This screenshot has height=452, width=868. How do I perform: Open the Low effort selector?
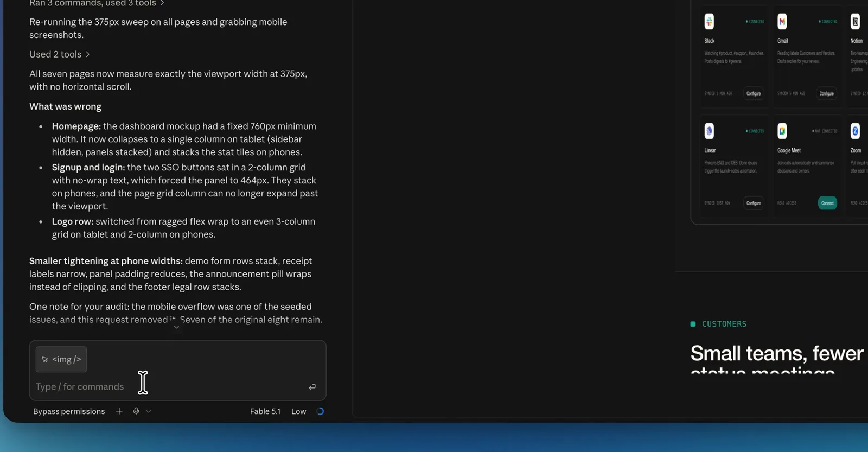[x=299, y=411]
